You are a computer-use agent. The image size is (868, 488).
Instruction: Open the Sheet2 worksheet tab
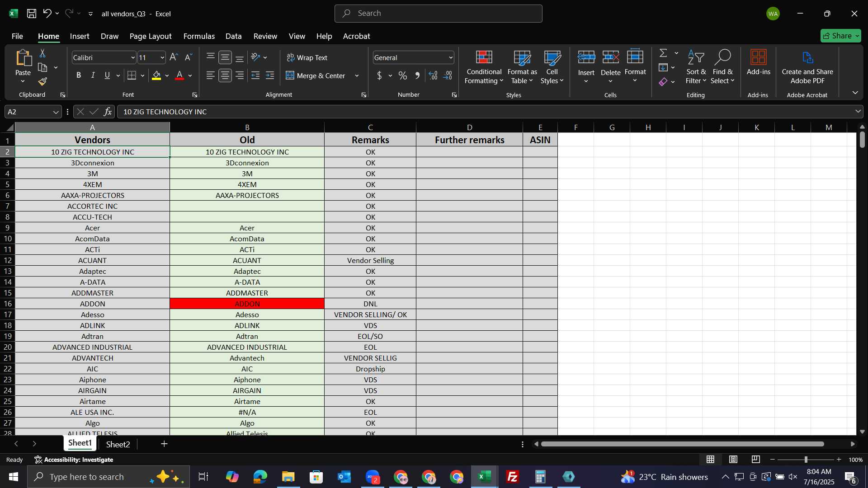(118, 444)
